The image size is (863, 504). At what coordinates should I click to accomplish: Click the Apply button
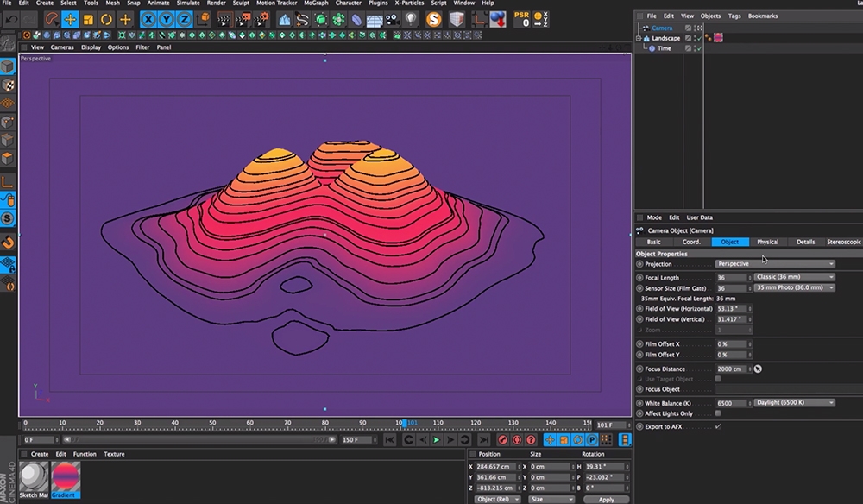pos(607,499)
